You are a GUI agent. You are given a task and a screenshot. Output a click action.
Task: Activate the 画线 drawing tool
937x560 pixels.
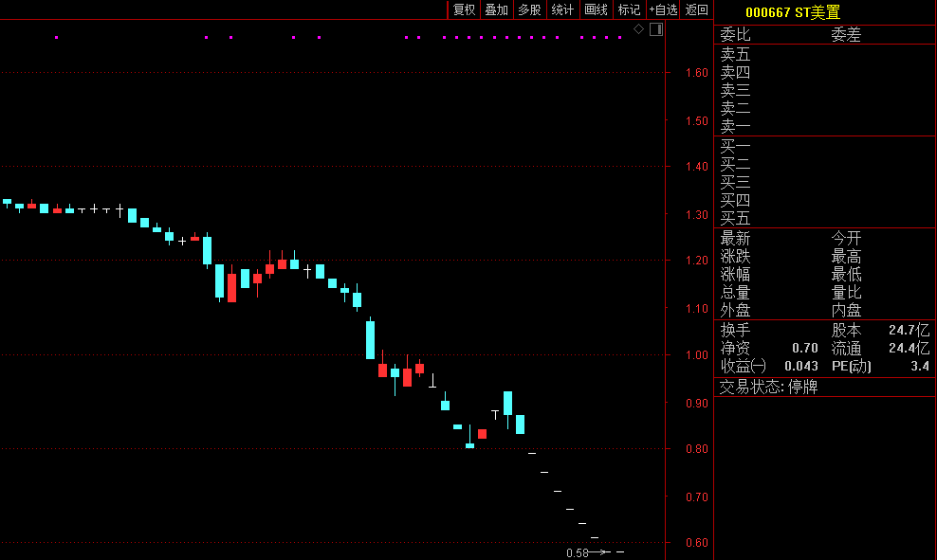[x=596, y=9]
